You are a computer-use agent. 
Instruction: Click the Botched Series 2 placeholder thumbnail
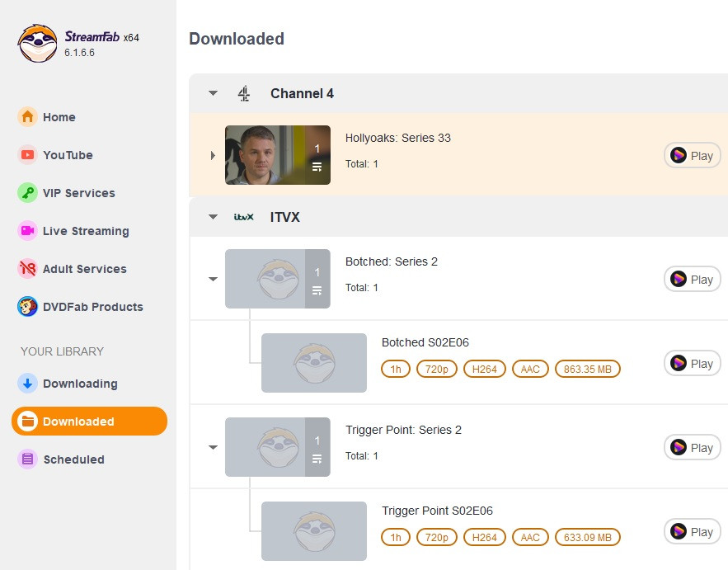click(278, 279)
